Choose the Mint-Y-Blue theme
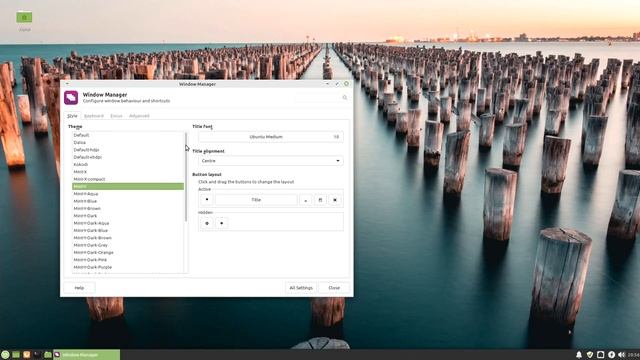The width and height of the screenshot is (640, 360). click(x=128, y=201)
